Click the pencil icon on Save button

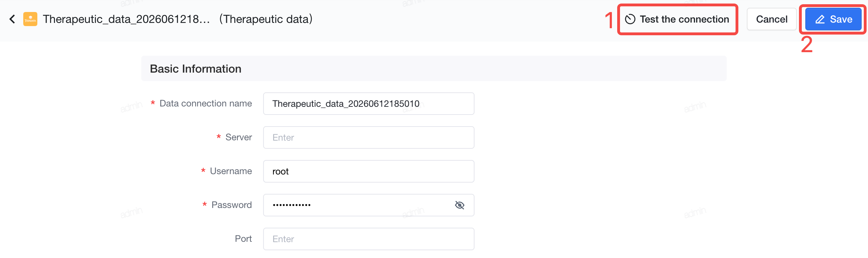820,19
